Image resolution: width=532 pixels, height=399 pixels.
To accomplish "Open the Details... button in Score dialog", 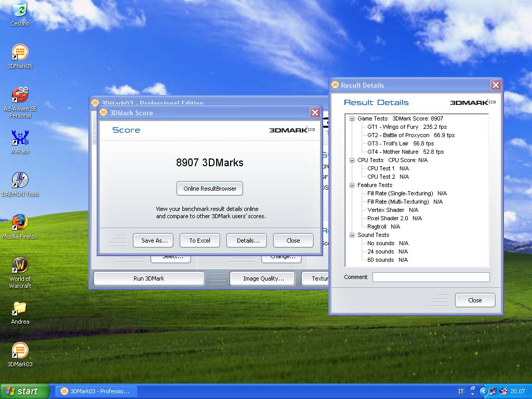I will pos(247,241).
